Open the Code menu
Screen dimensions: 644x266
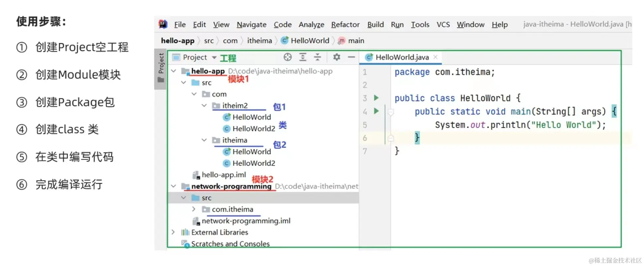tap(282, 25)
